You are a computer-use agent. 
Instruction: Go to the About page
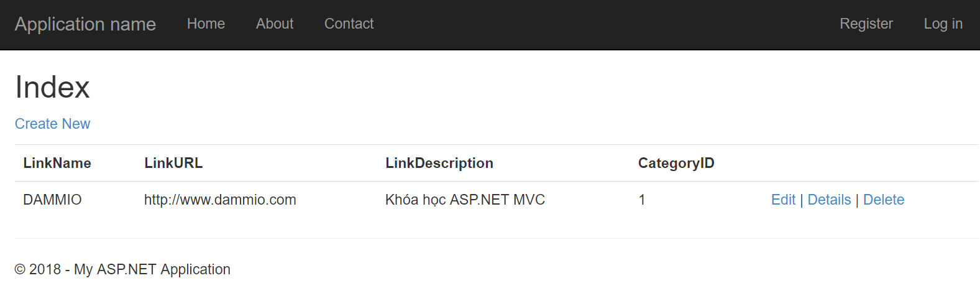point(275,24)
